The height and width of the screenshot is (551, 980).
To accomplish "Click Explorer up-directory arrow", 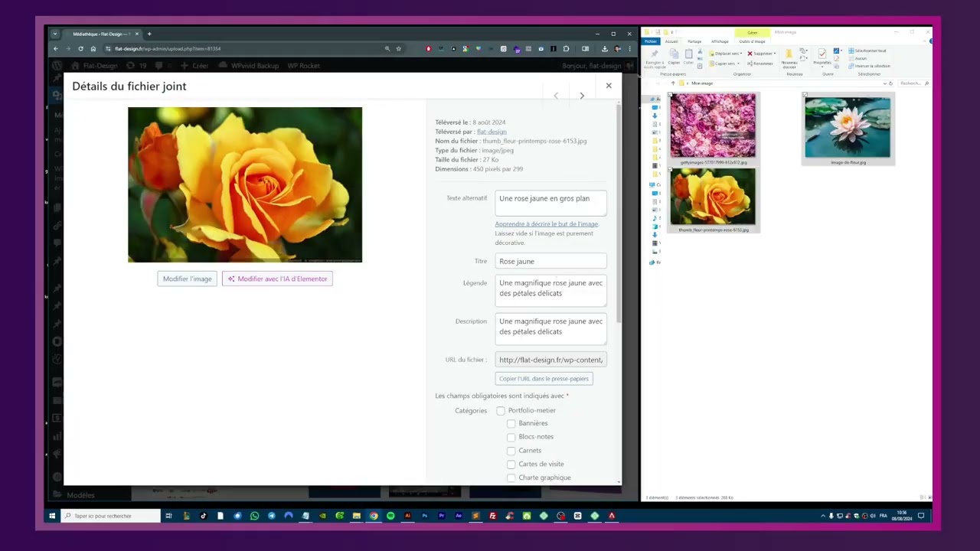I will click(673, 83).
